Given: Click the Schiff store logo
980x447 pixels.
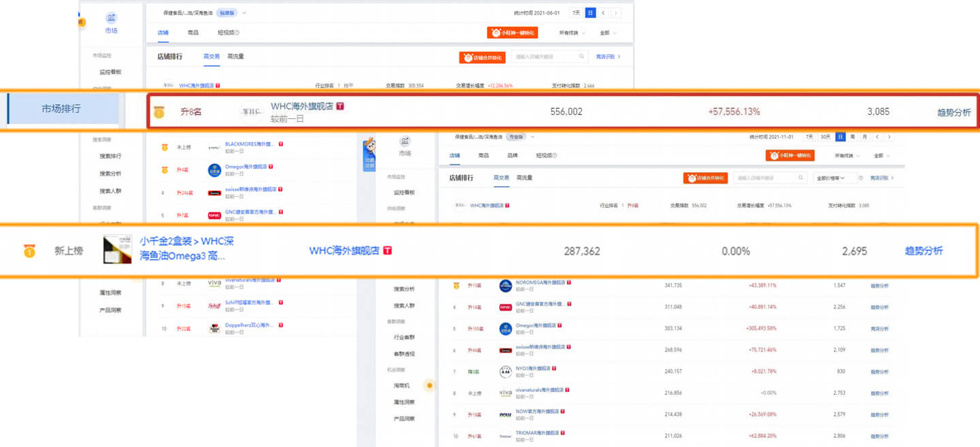Looking at the screenshot, I should point(214,305).
